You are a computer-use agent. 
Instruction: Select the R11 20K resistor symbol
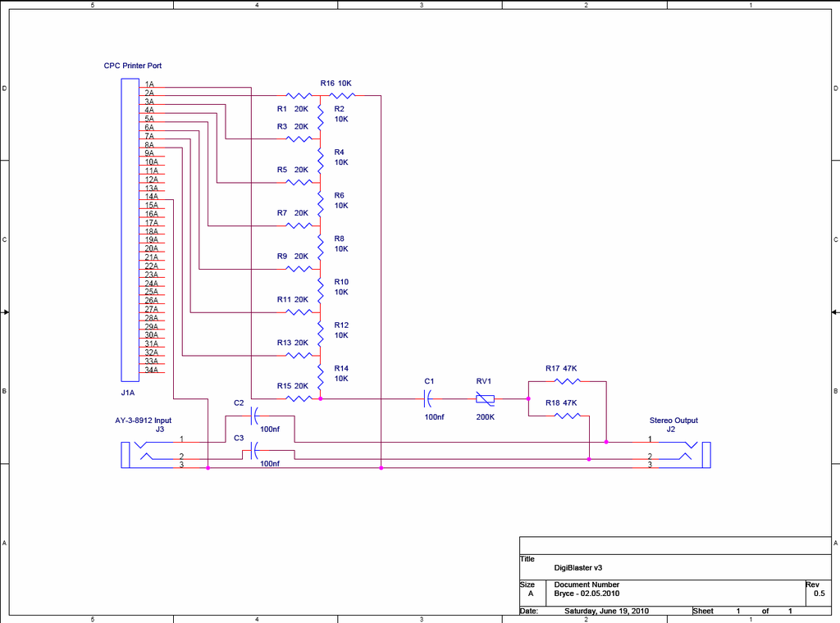pyautogui.click(x=299, y=312)
